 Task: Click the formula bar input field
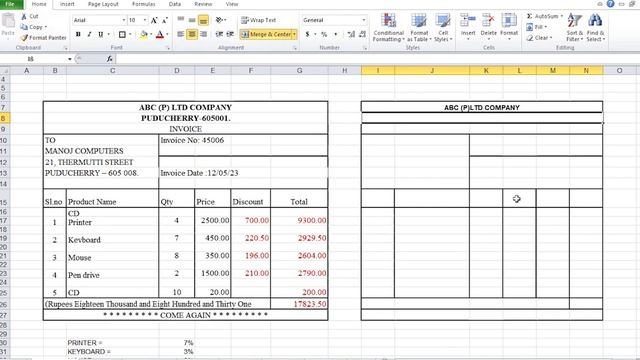pos(377,59)
